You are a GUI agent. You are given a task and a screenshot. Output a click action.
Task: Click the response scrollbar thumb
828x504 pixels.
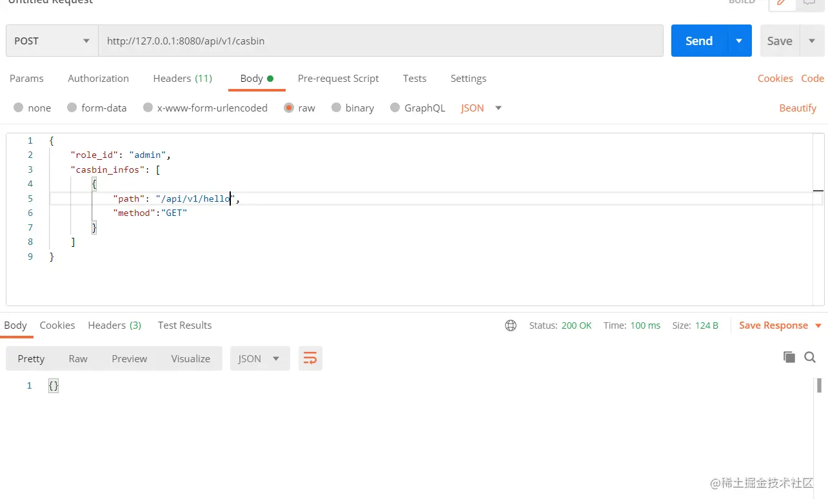[819, 385]
